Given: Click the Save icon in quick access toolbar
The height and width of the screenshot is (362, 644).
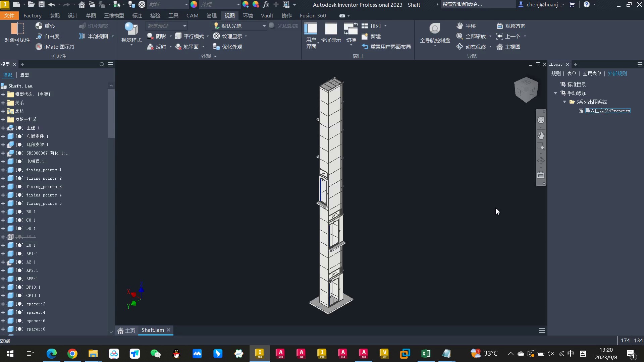Looking at the screenshot, I should coord(42,4).
